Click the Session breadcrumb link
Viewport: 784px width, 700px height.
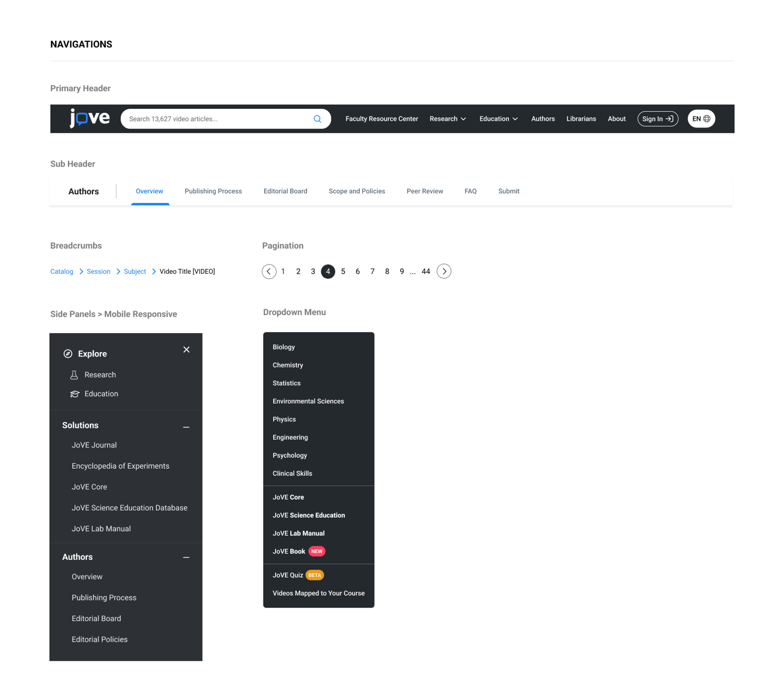coord(99,272)
